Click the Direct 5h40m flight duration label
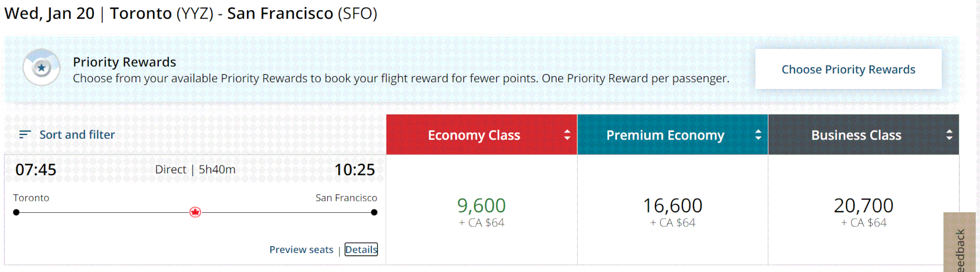The height and width of the screenshot is (272, 980). coord(195,169)
